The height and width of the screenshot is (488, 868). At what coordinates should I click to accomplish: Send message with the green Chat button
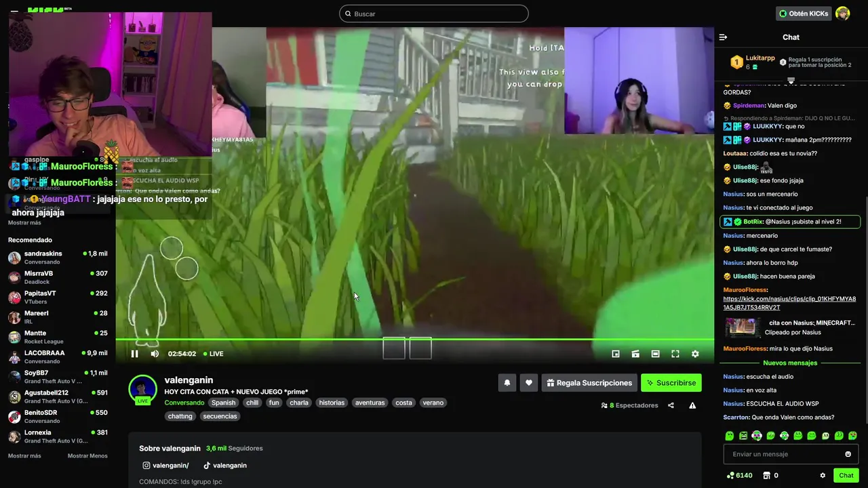[846, 475]
